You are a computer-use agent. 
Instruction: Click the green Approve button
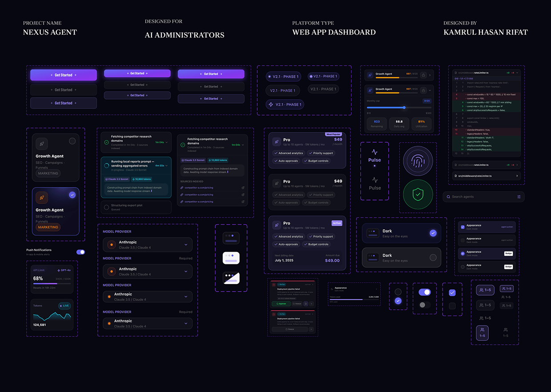(281, 304)
